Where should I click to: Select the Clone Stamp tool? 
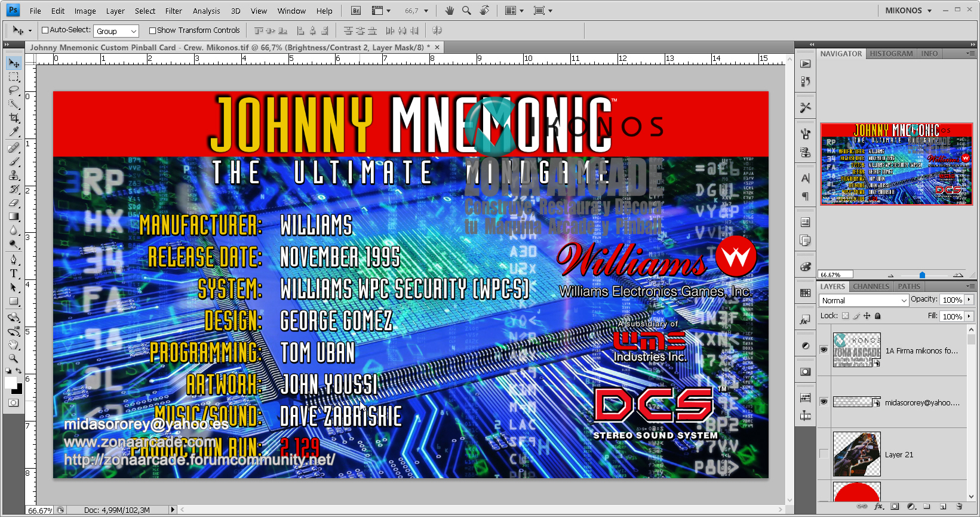pos(14,176)
